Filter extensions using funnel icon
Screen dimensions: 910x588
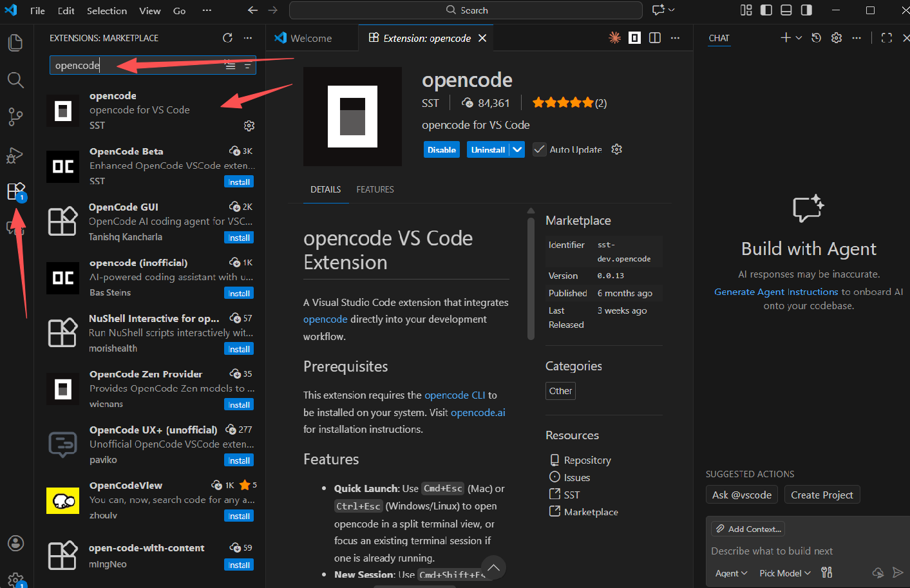tap(247, 66)
